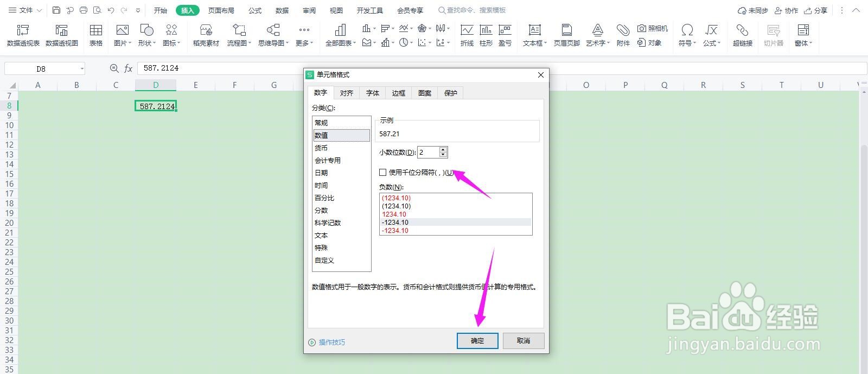Open the form controls (窗体) menu

[803, 35]
